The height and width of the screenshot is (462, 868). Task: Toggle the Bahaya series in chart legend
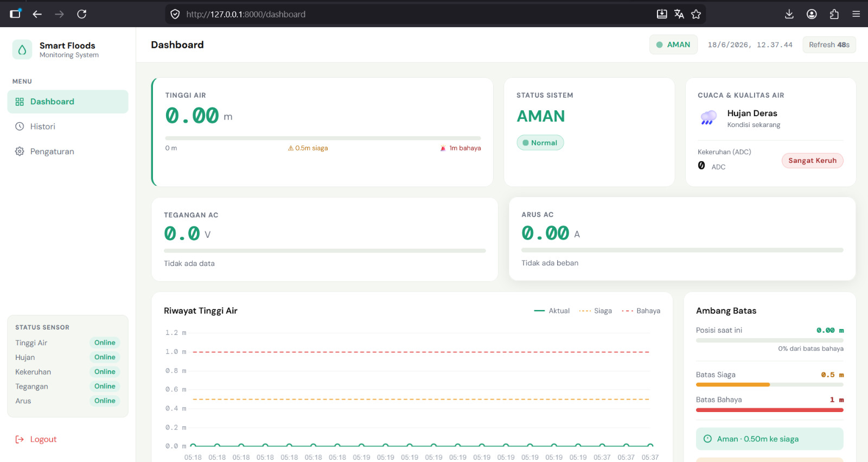pos(641,311)
